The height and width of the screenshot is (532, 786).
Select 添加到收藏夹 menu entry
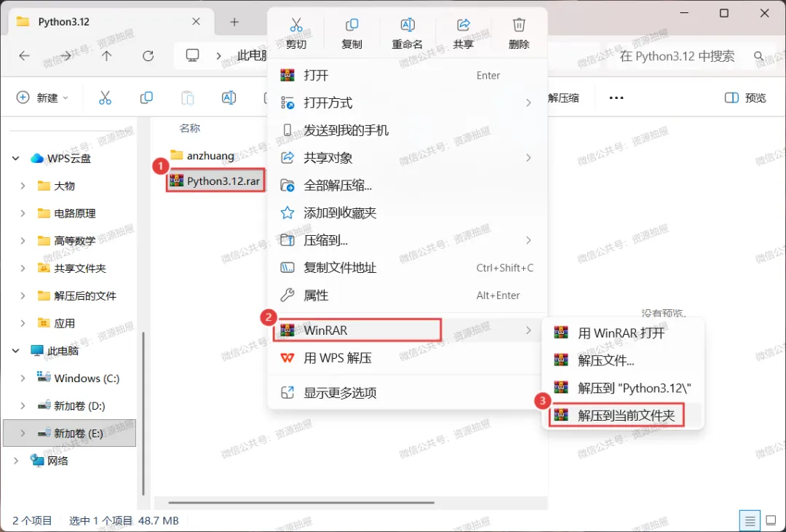[408, 213]
